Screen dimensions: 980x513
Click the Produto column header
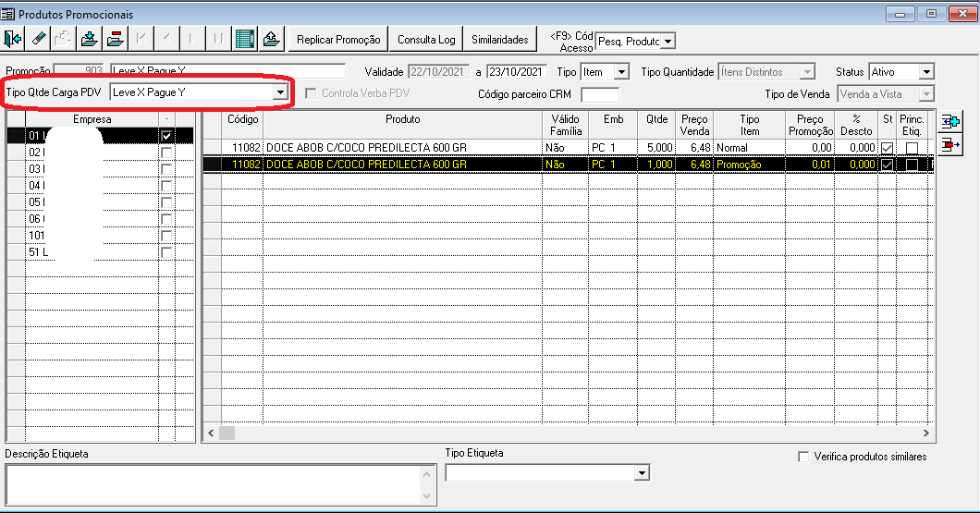pyautogui.click(x=402, y=125)
